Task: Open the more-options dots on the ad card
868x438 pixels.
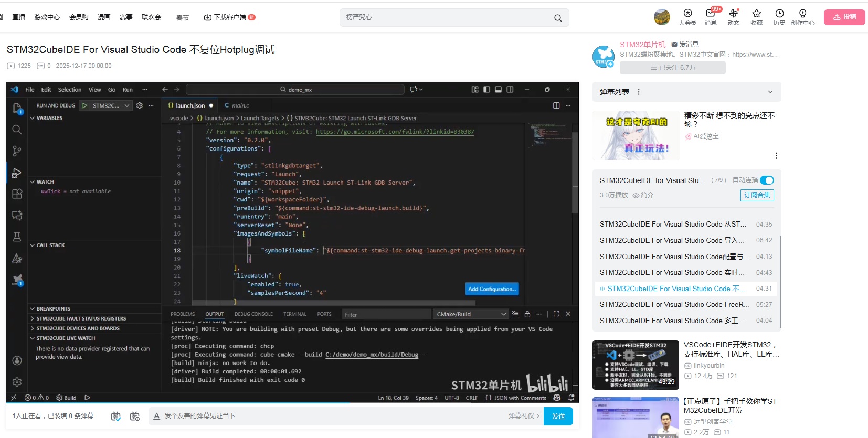Action: tap(776, 156)
